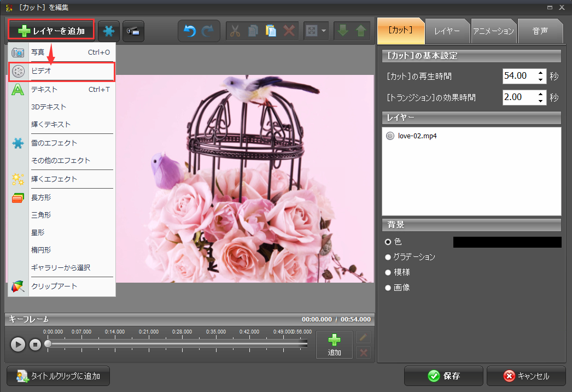Click the undo arrow icon
The image size is (572, 392).
tap(190, 31)
